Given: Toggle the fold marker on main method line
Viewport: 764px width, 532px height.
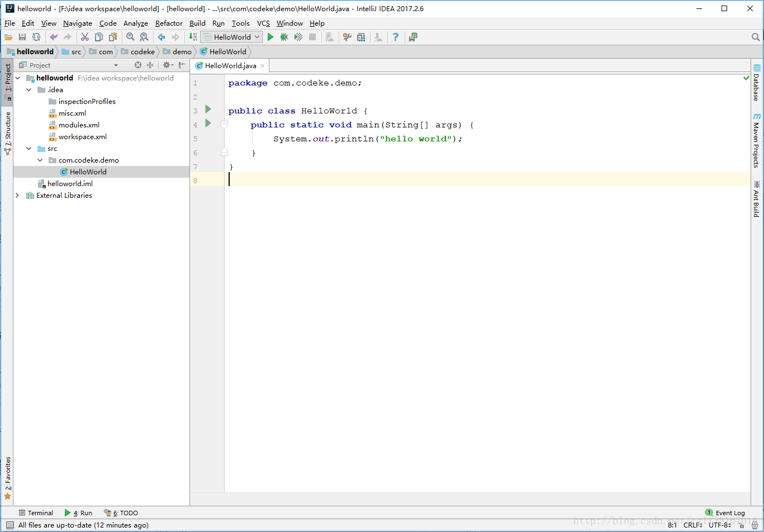Looking at the screenshot, I should (x=224, y=125).
